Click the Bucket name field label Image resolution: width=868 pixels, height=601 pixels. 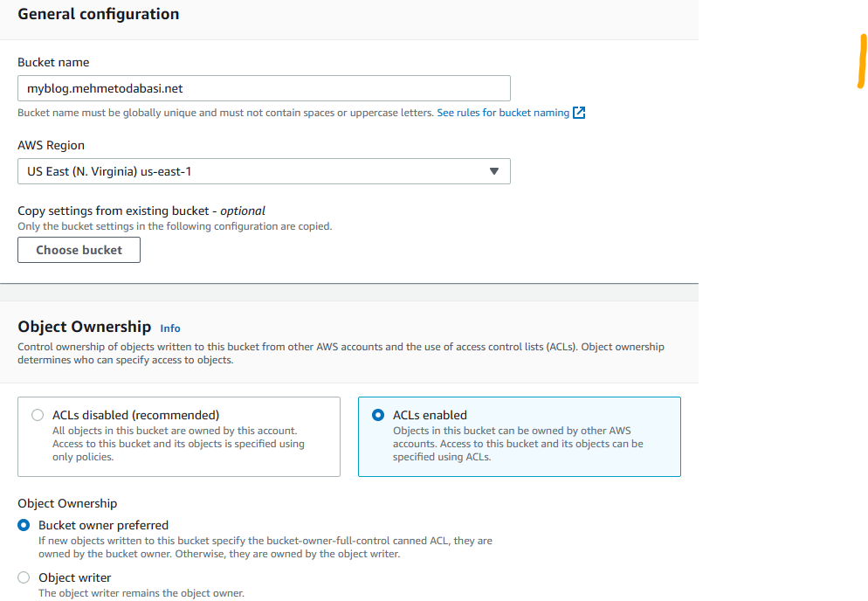(53, 62)
